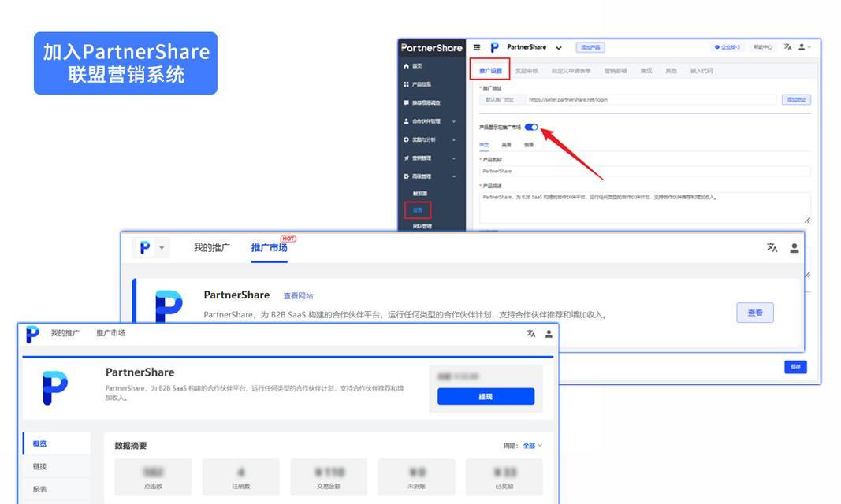
Task: Click the 添加产品 button in admin header
Action: point(590,47)
